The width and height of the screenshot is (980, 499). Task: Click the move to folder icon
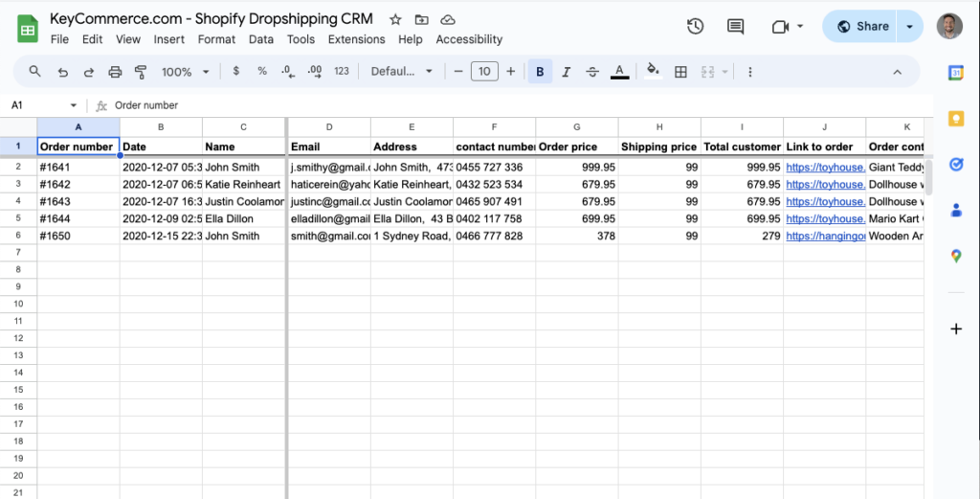pyautogui.click(x=421, y=19)
